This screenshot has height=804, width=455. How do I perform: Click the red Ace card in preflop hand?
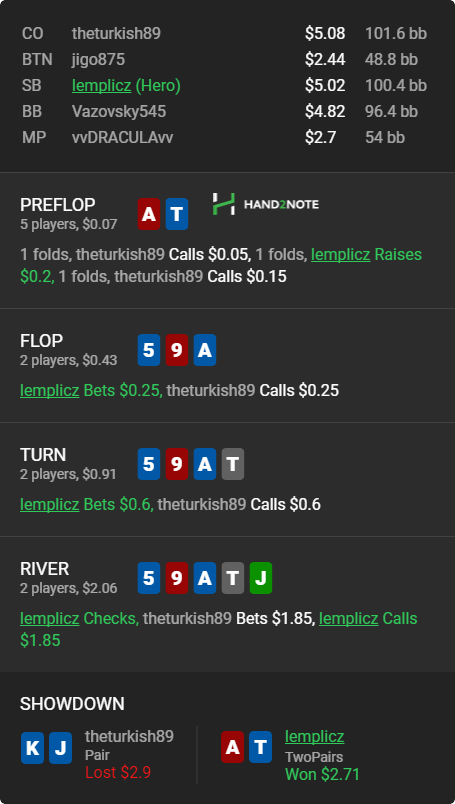[149, 214]
